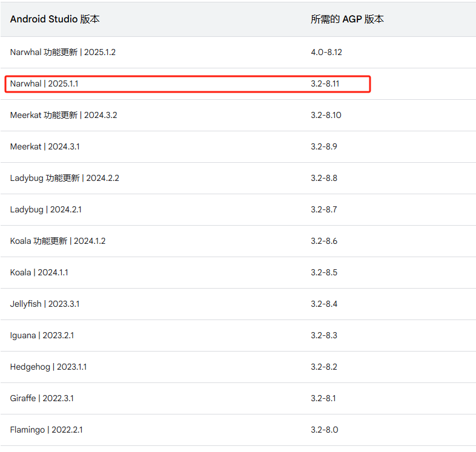
Task: Select 'Ladybug 功能更新 | 2024.2.2' cell
Action: pyautogui.click(x=64, y=178)
